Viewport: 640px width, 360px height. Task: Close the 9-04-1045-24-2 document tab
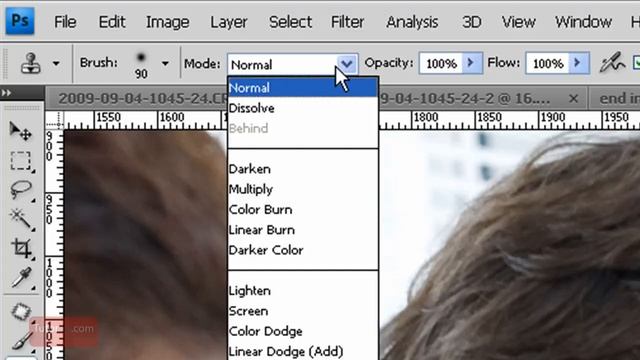tap(573, 98)
